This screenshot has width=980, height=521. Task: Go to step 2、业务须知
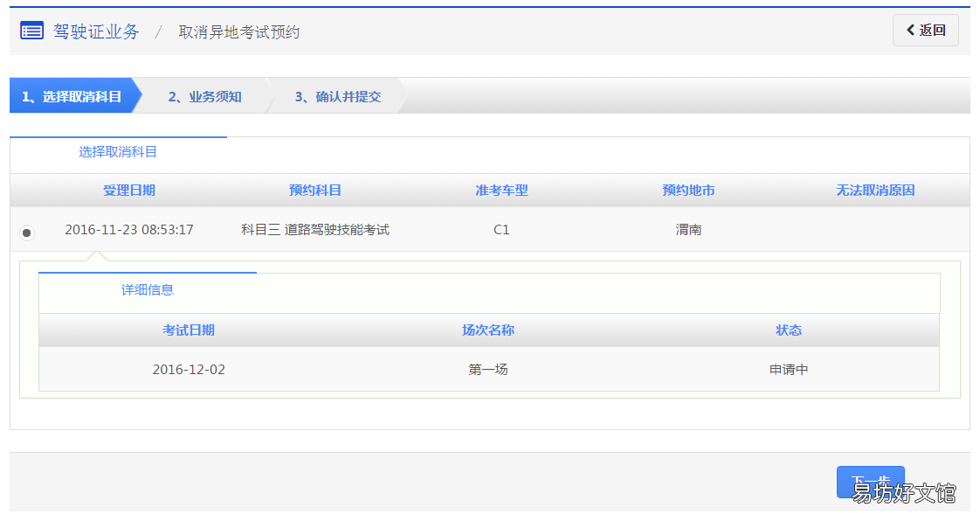click(205, 96)
